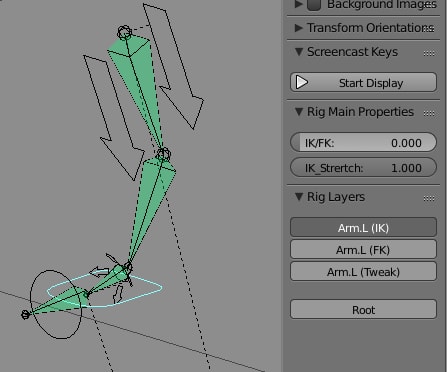Collapse the Screencast Keys panel
Image resolution: width=447 pixels, height=372 pixels.
pyautogui.click(x=299, y=52)
